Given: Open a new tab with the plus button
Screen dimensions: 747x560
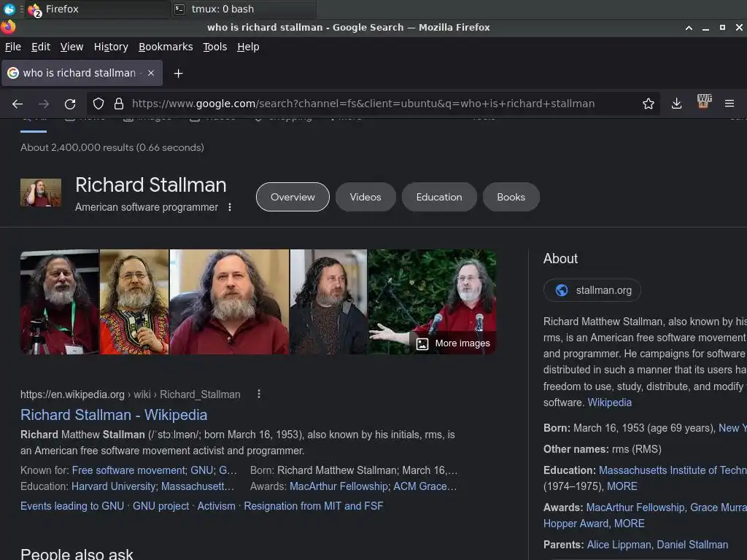Looking at the screenshot, I should click(178, 74).
